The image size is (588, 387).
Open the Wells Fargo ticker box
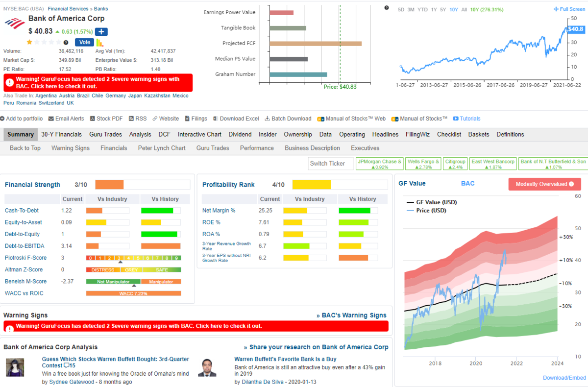(x=423, y=164)
